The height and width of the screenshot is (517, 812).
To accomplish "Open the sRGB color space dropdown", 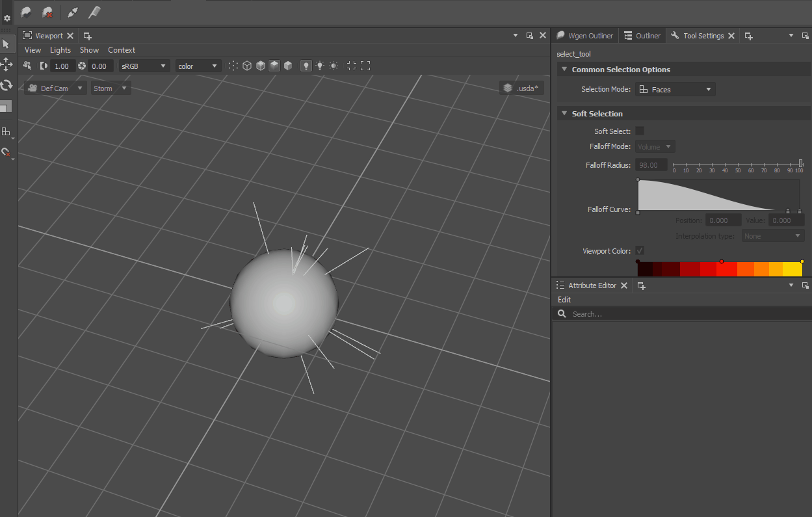I will click(144, 66).
